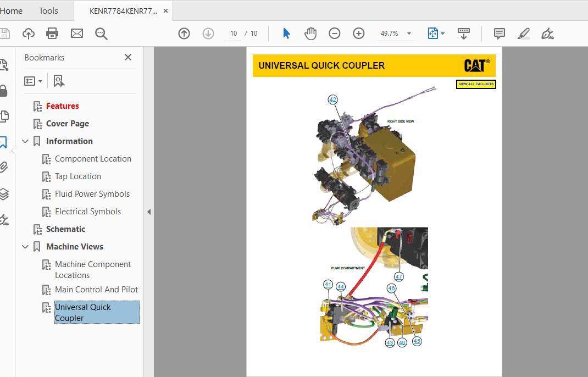
Task: Open the attachments paperclip panel icon
Action: [4, 167]
